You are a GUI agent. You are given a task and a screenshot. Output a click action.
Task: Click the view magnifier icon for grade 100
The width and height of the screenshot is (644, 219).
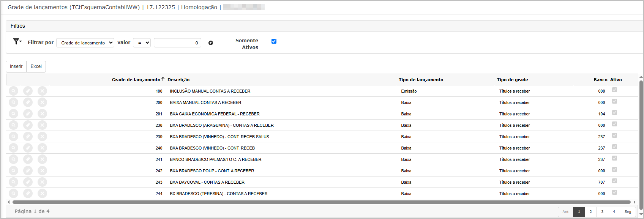pyautogui.click(x=13, y=91)
